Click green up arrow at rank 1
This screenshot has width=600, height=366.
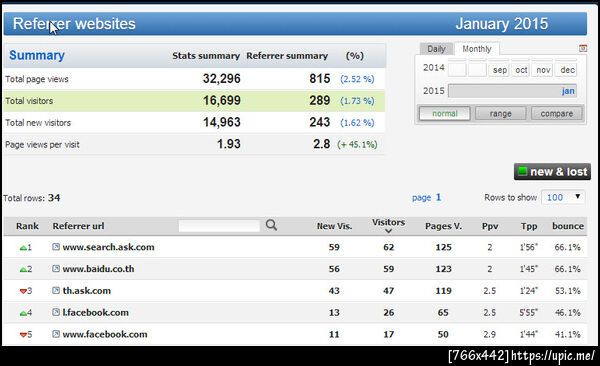point(23,248)
